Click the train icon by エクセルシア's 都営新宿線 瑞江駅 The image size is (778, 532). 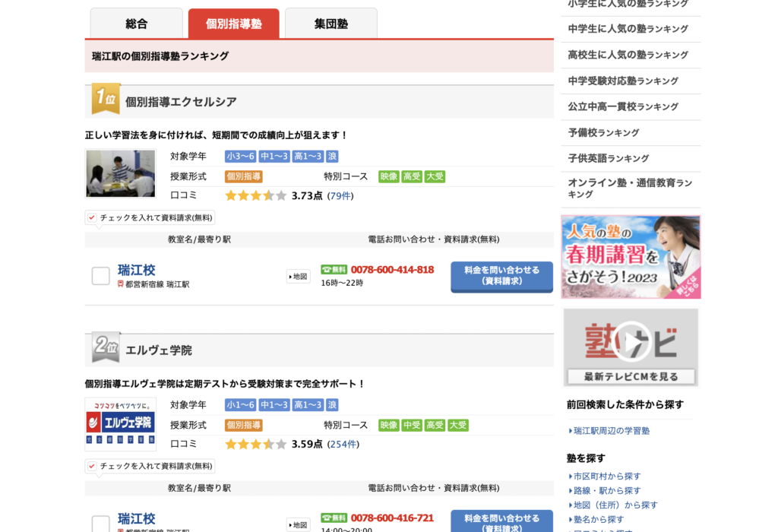pyautogui.click(x=120, y=284)
